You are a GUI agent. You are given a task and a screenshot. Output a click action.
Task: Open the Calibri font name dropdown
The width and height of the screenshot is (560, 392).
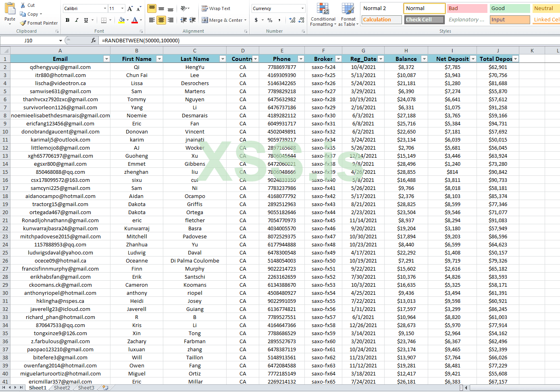tap(105, 8)
